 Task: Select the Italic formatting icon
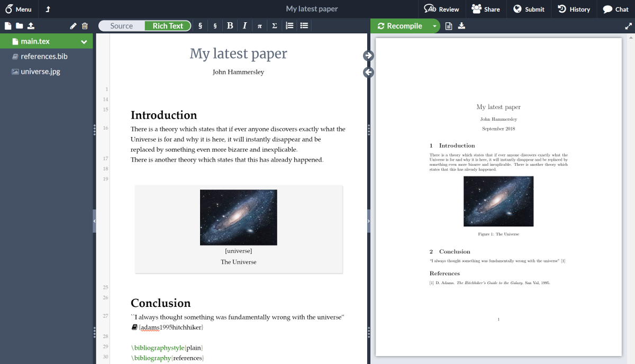pyautogui.click(x=245, y=25)
